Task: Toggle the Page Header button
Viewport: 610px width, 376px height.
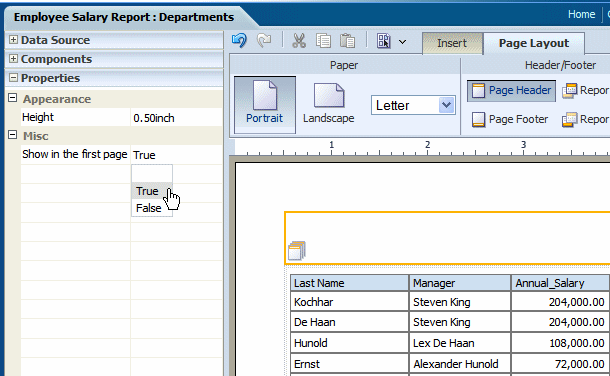Action: point(511,91)
